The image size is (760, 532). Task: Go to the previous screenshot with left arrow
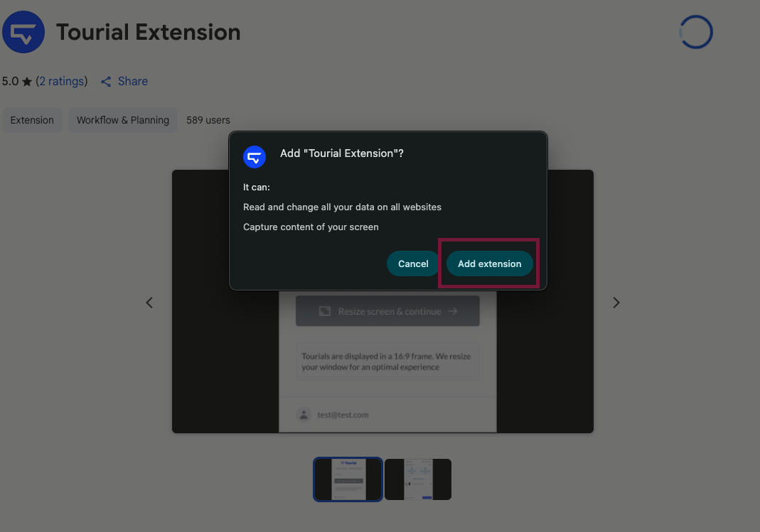click(149, 303)
